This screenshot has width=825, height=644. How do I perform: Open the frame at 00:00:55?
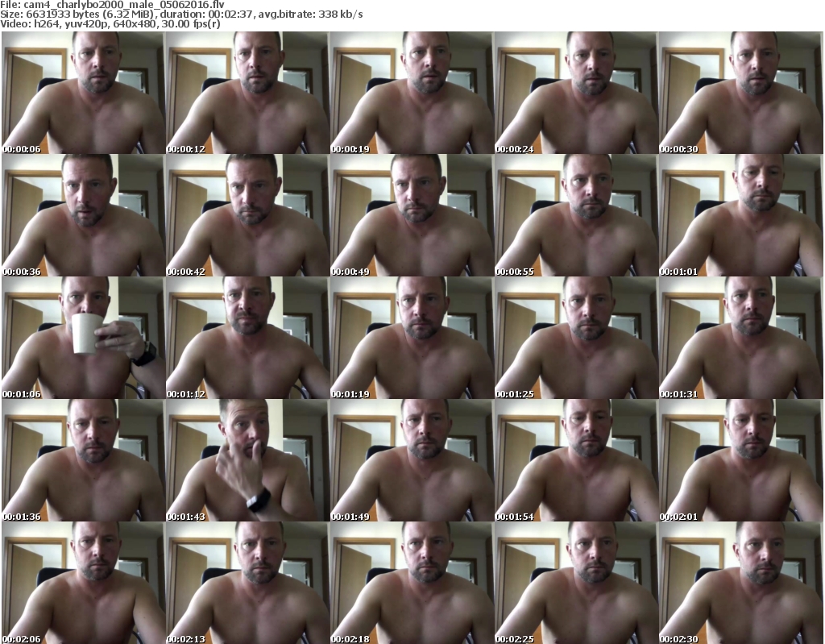[576, 215]
